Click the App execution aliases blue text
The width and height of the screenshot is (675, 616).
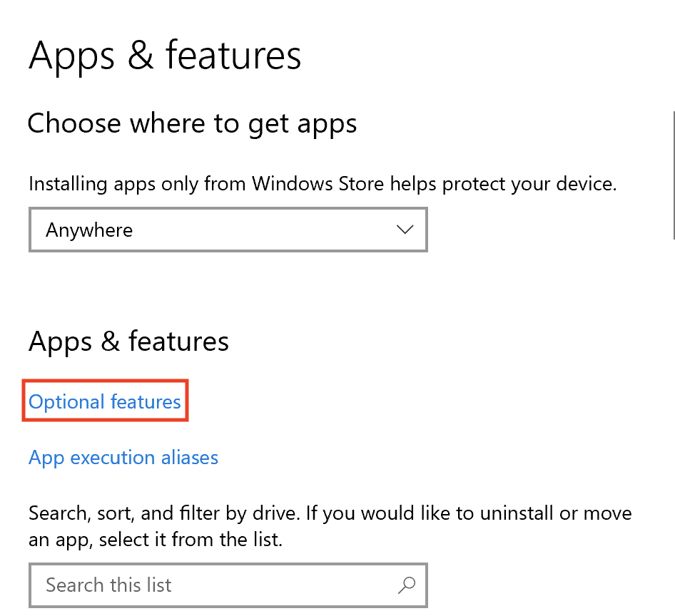[123, 457]
